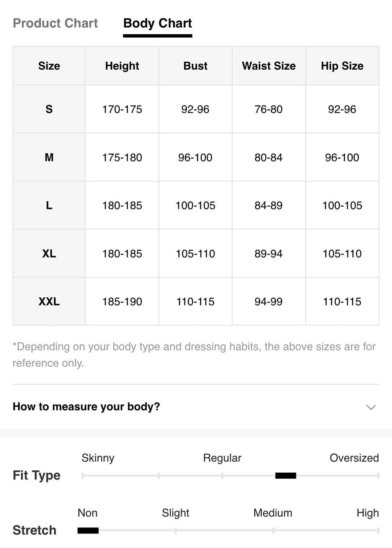
Task: Expand the How to measure chevron
Action: coord(371,407)
